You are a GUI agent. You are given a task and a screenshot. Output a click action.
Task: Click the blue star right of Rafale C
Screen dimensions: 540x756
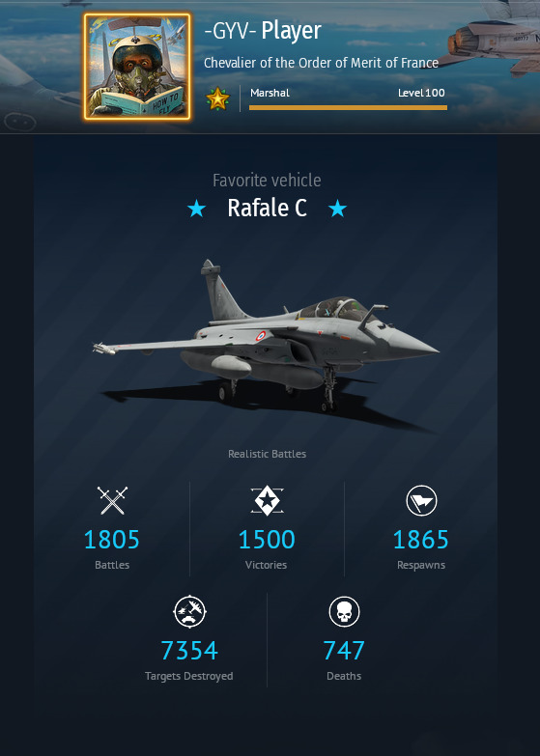click(337, 209)
